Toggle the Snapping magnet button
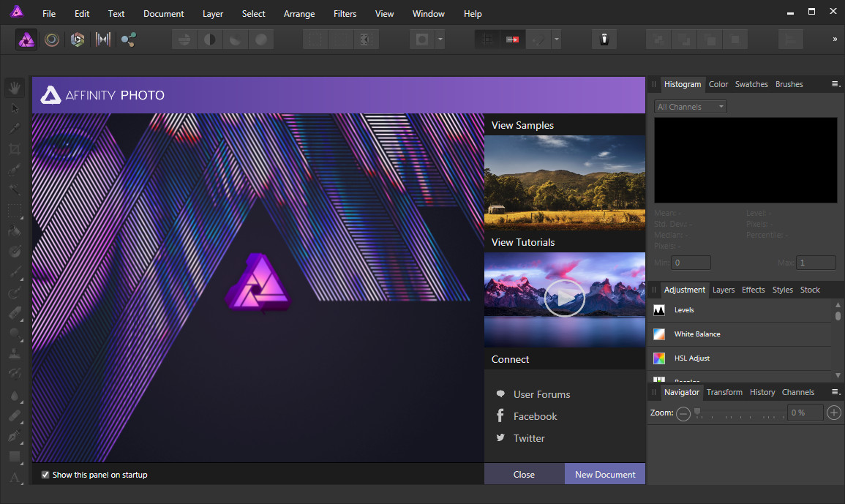The image size is (845, 504). coord(538,40)
